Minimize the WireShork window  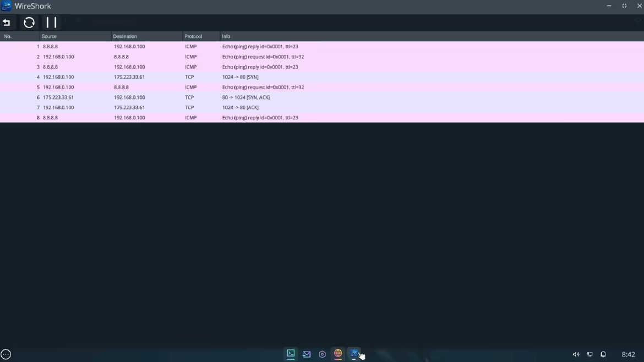point(609,6)
